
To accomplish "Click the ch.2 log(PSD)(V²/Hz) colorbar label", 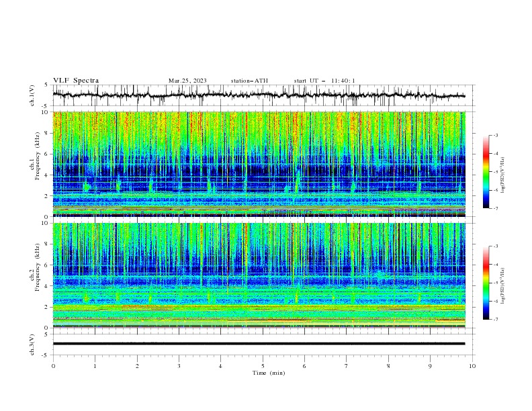I will pyautogui.click(x=502, y=285).
